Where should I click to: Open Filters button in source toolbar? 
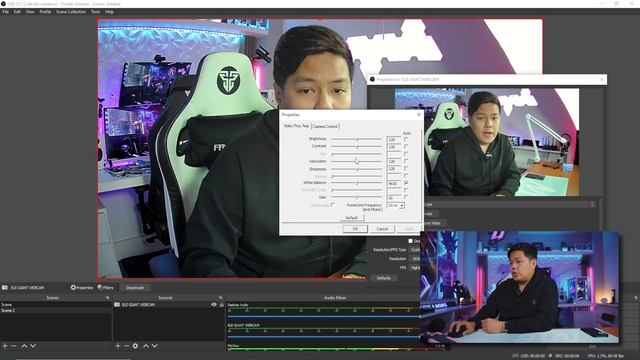[106, 288]
